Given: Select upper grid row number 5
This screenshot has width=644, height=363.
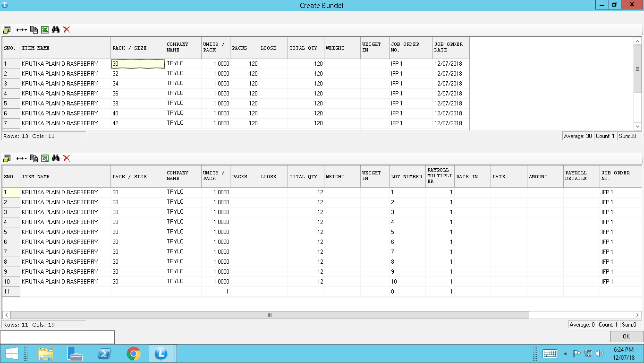Looking at the screenshot, I should click(x=11, y=104).
